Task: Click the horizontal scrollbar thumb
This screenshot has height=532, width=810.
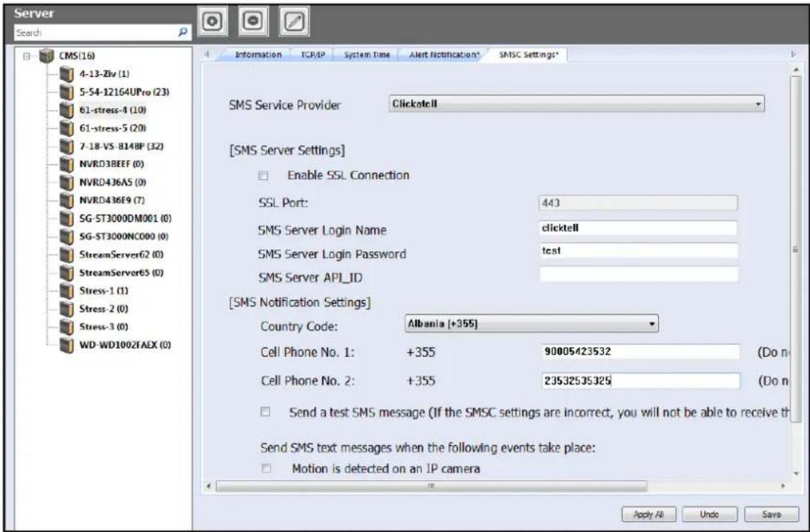Action: coord(432,486)
